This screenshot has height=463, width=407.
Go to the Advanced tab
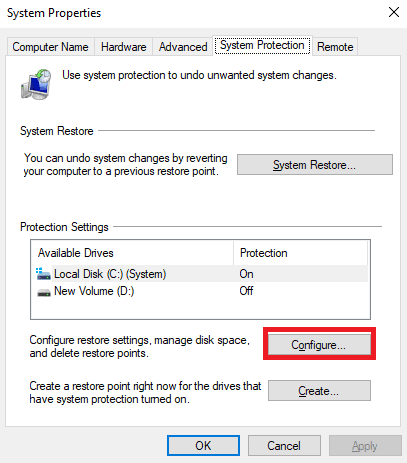tap(183, 47)
